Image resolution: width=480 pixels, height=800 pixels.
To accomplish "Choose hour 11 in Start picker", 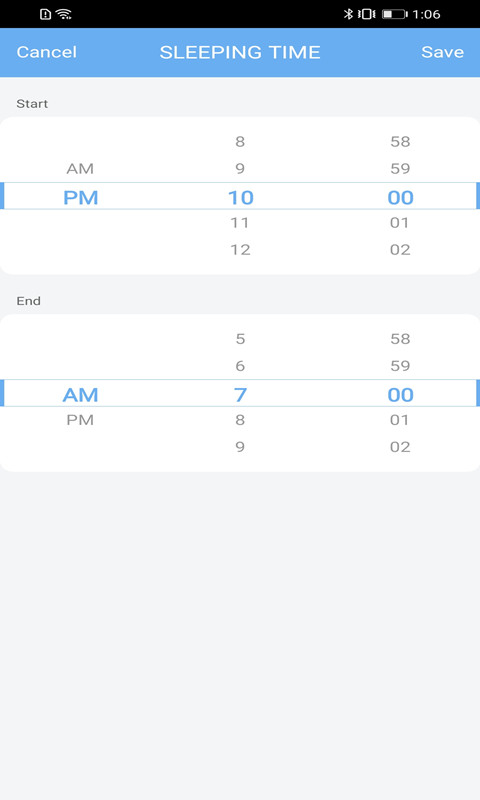I will click(x=240, y=222).
